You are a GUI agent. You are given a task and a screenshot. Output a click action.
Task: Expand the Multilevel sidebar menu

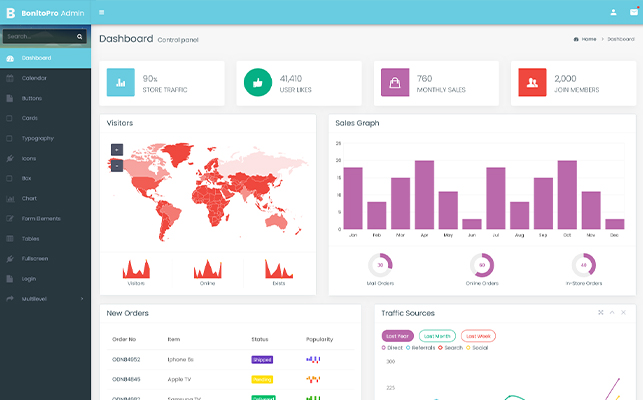click(x=46, y=299)
